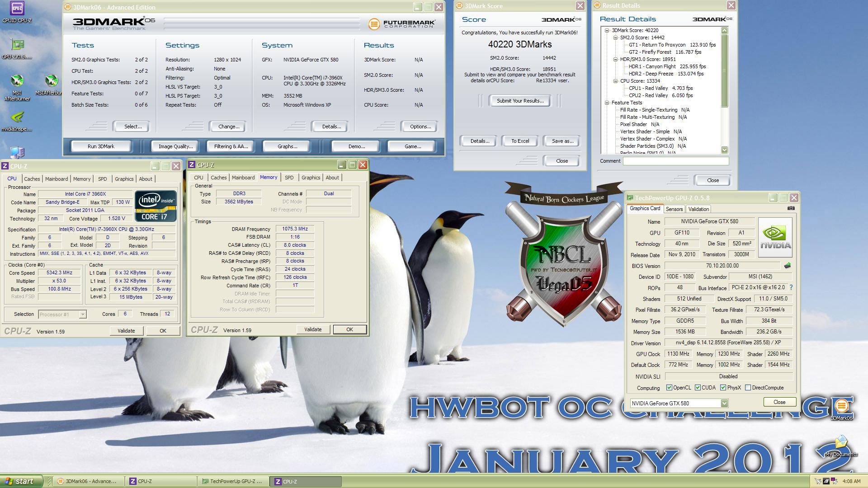Click Validate in the CPU-Z Memory window
The height and width of the screenshot is (488, 868).
tap(313, 329)
